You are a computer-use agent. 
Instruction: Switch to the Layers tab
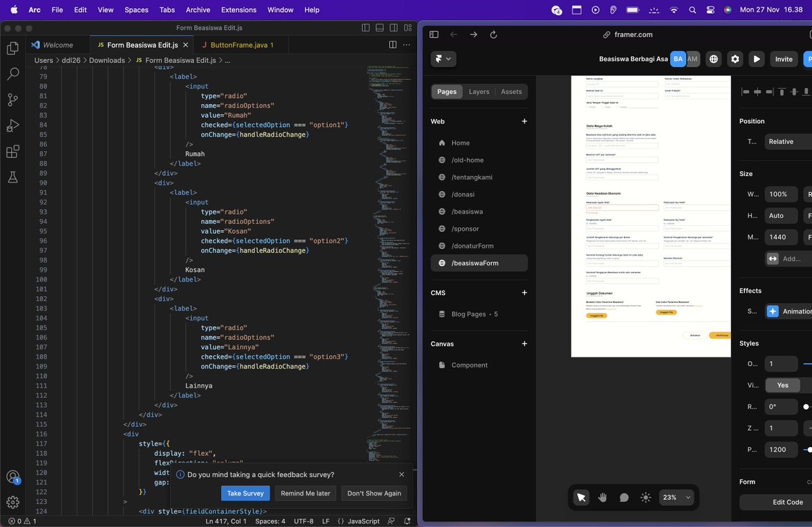[479, 91]
